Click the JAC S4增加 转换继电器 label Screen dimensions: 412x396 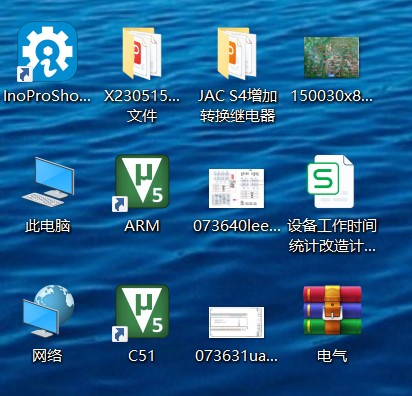click(237, 106)
